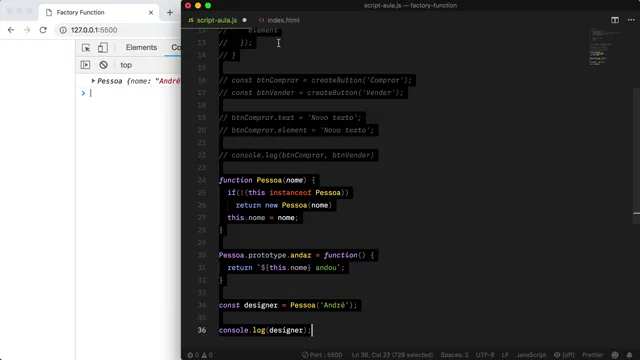The image size is (640, 360).
Task: Click the Ln 36, Col 23 position indicator
Action: click(392, 355)
